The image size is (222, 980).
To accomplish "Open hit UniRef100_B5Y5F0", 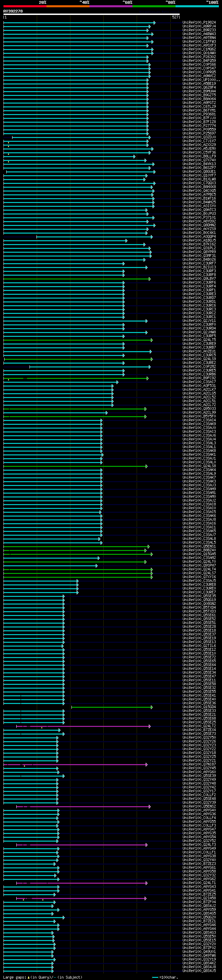I will click(199, 416).
